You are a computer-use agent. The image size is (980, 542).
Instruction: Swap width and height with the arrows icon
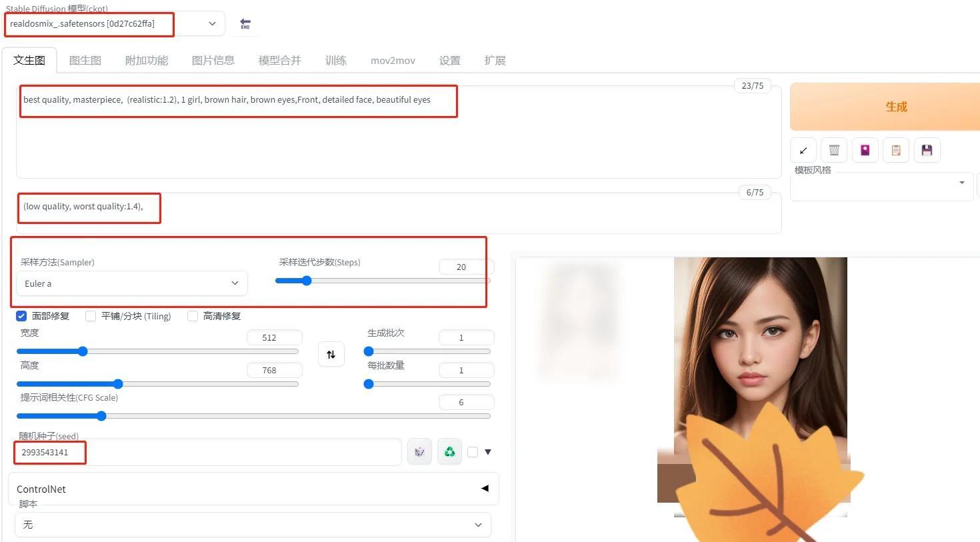click(331, 354)
